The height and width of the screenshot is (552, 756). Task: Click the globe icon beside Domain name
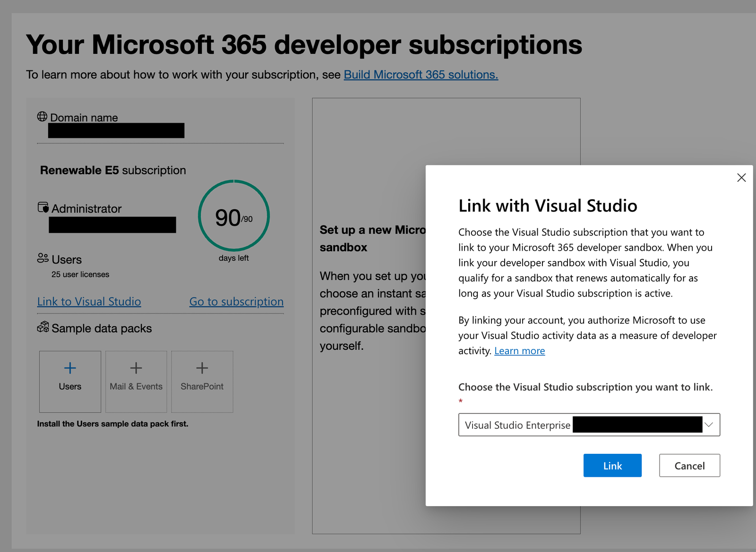pos(42,117)
